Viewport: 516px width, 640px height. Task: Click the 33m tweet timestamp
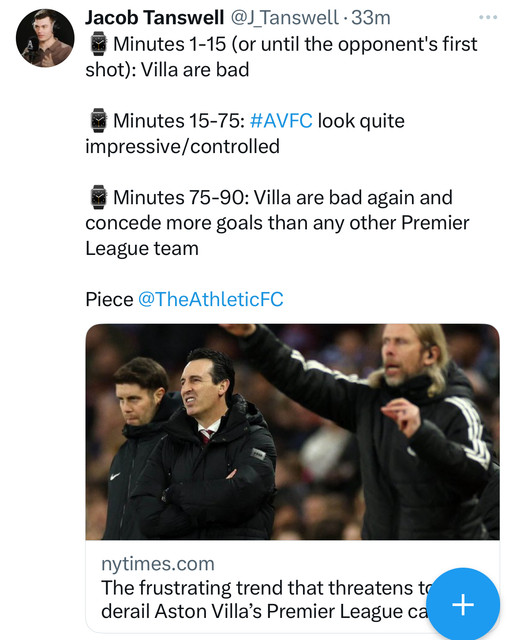click(x=371, y=18)
